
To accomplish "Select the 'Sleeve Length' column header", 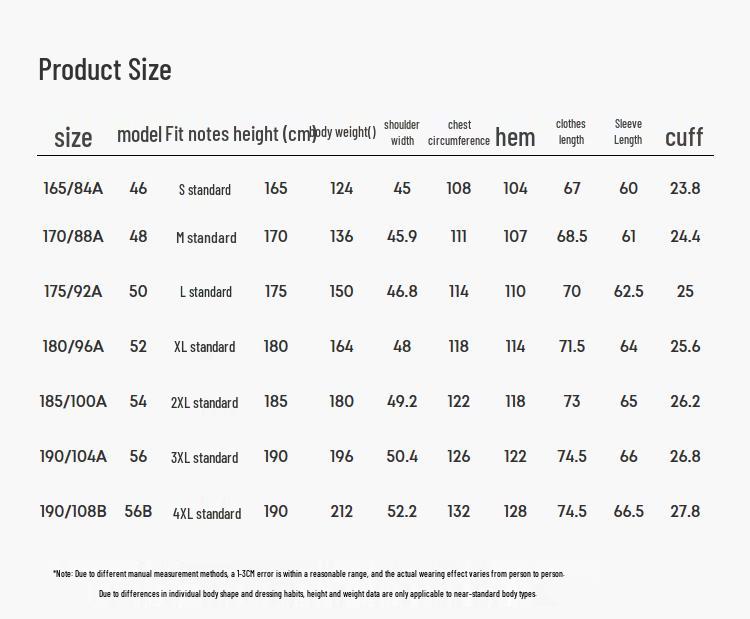I will (628, 132).
